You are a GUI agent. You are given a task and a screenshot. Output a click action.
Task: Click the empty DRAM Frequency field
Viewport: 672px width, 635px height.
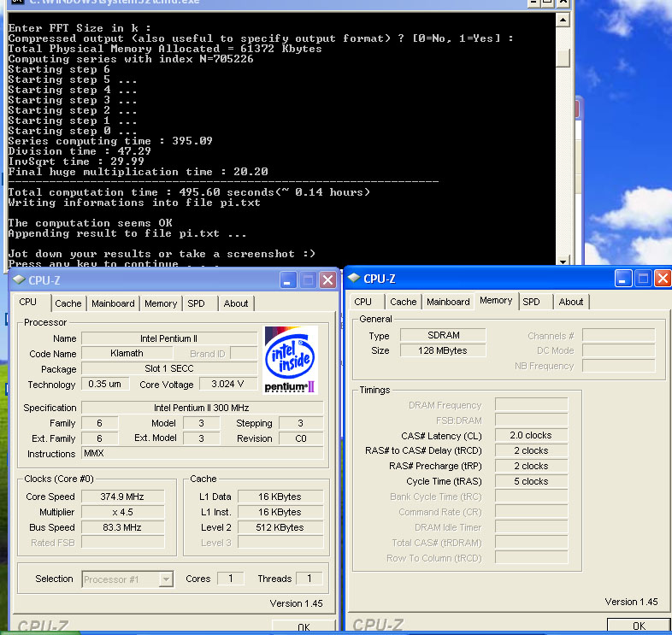532,404
